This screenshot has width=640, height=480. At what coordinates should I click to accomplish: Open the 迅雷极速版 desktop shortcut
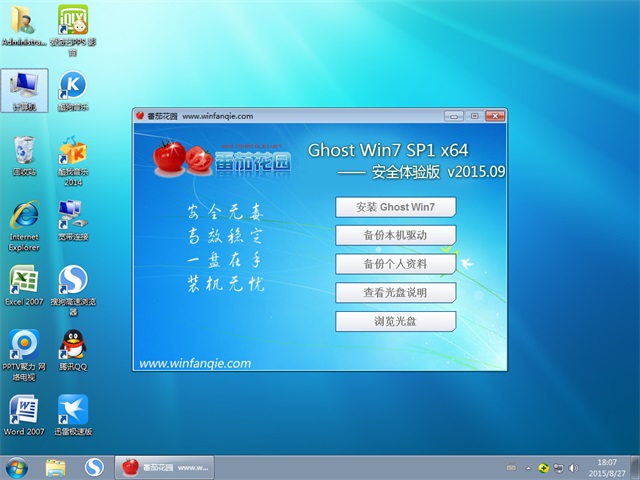72,411
